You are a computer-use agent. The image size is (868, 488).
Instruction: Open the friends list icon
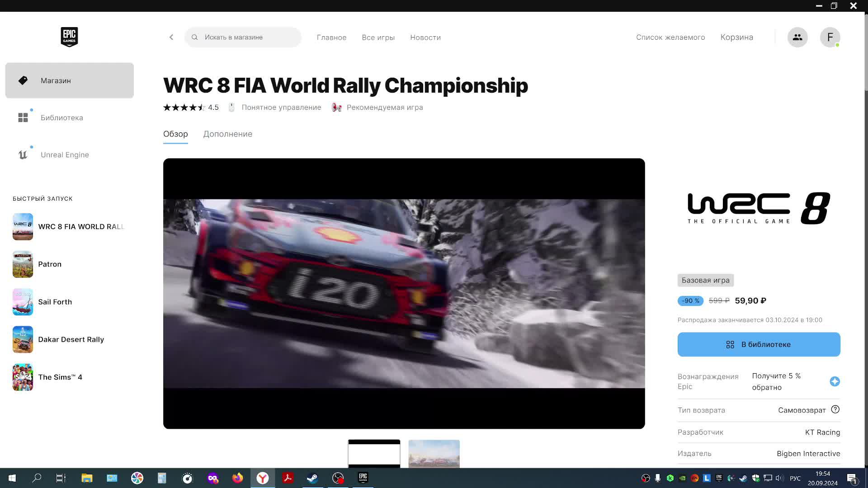pos(797,37)
